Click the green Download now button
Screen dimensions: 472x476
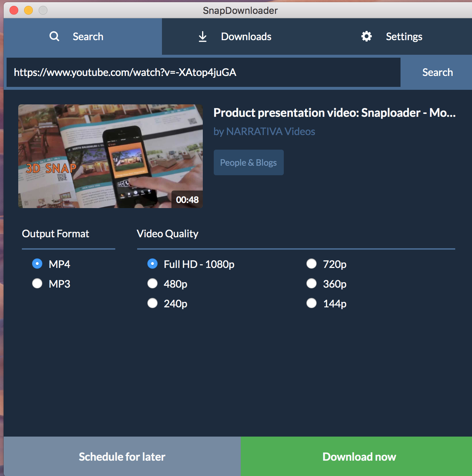356,456
